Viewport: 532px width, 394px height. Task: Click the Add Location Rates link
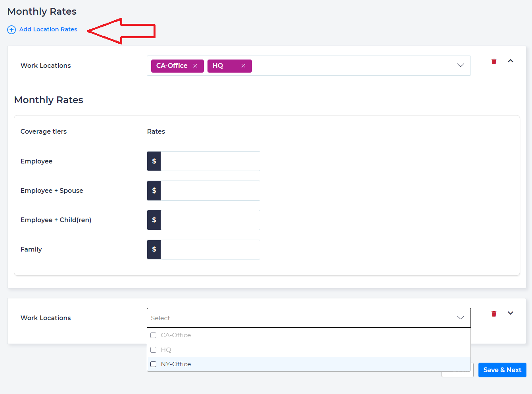(48, 29)
